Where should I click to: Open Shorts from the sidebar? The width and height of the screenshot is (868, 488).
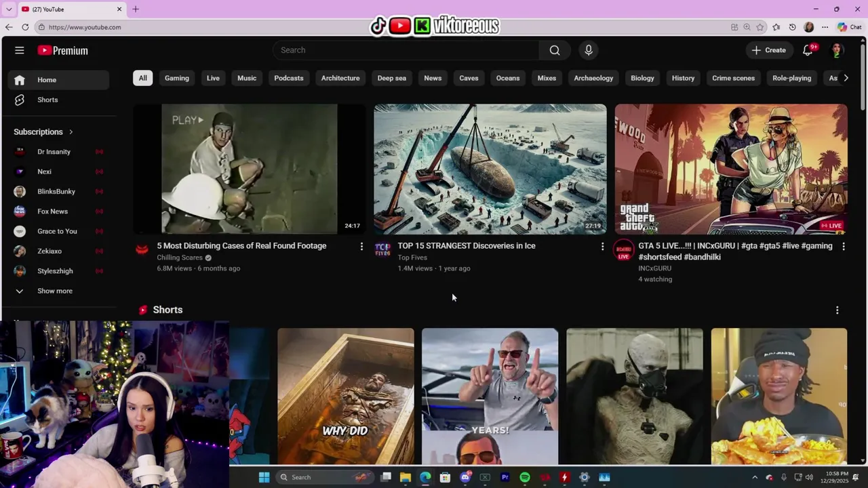pyautogui.click(x=58, y=100)
